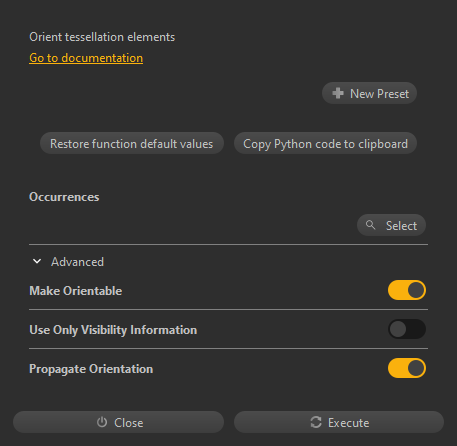Copy Python code to clipboard
457x446 pixels.
[325, 143]
